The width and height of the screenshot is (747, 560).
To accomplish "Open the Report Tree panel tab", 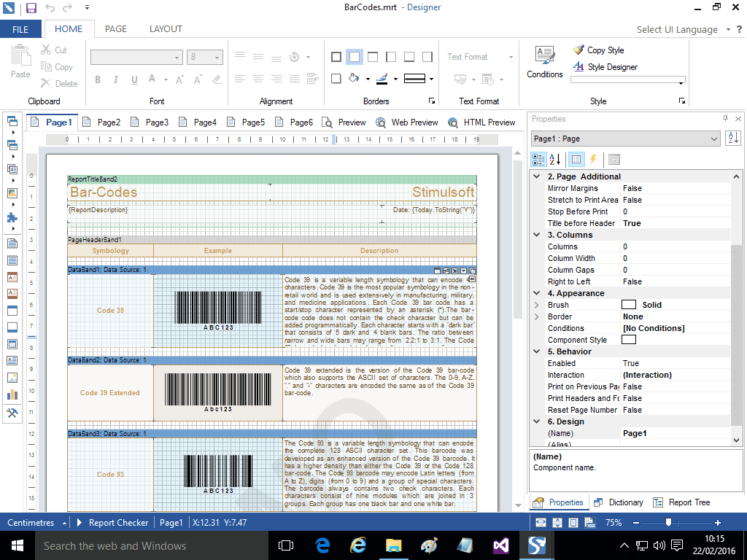I will click(x=682, y=502).
